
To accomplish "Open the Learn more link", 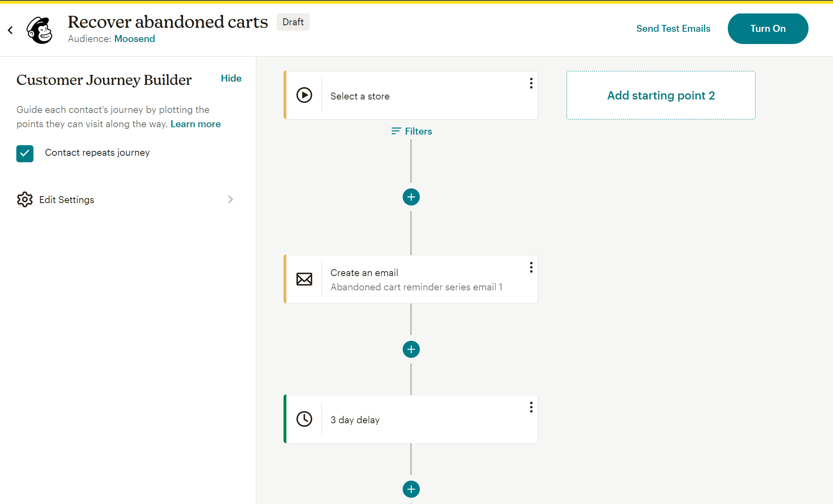I will (x=195, y=124).
